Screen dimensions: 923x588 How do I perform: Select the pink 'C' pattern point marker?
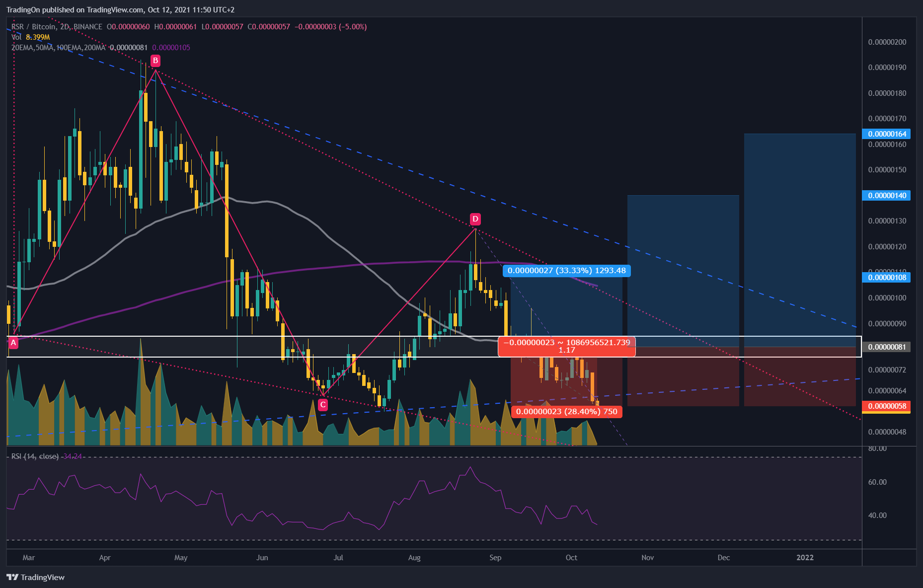click(323, 405)
